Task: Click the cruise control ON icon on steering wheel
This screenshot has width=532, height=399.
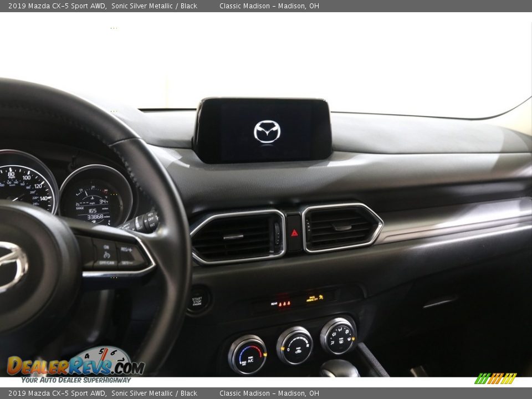Action: point(106,247)
